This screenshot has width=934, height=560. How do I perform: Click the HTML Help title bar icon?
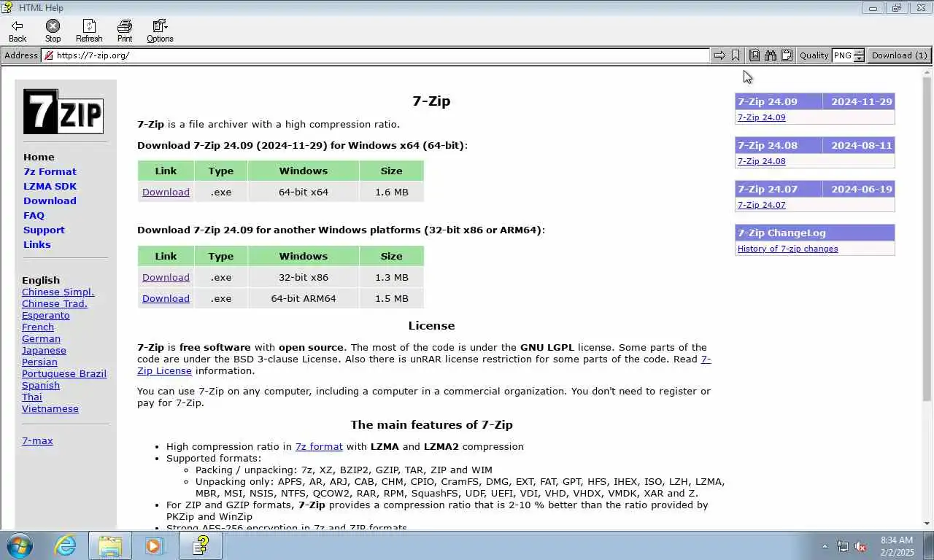pos(7,7)
